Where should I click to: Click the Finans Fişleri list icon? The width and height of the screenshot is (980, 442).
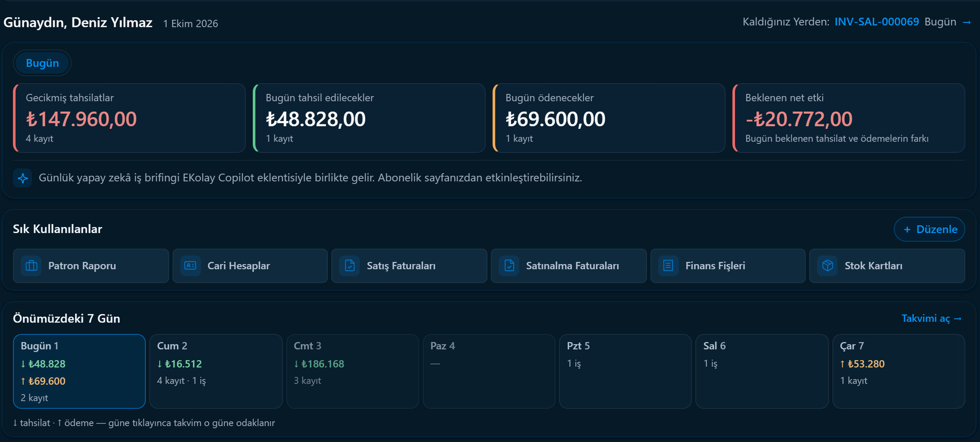pyautogui.click(x=668, y=266)
